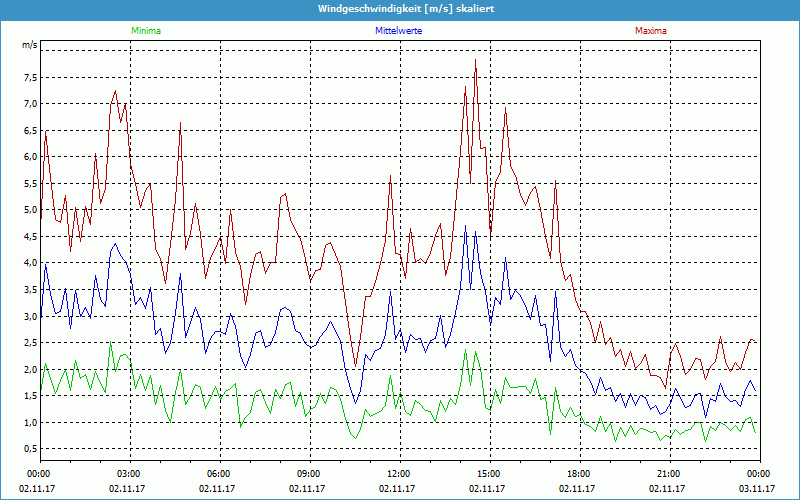This screenshot has width=800, height=500.
Task: Click the green Minima legend label
Action: pyautogui.click(x=145, y=31)
